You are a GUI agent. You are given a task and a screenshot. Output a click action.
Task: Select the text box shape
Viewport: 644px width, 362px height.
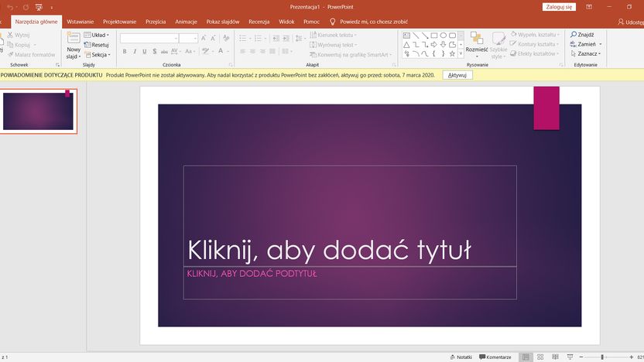point(406,36)
